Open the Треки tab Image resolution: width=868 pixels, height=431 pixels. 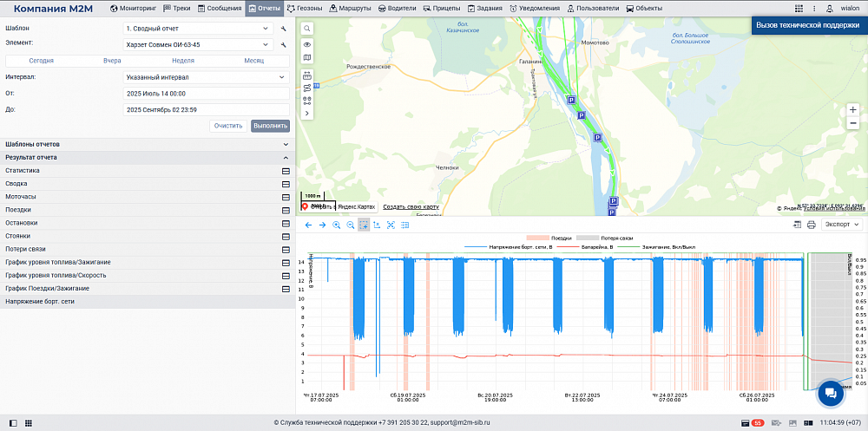[x=176, y=9]
